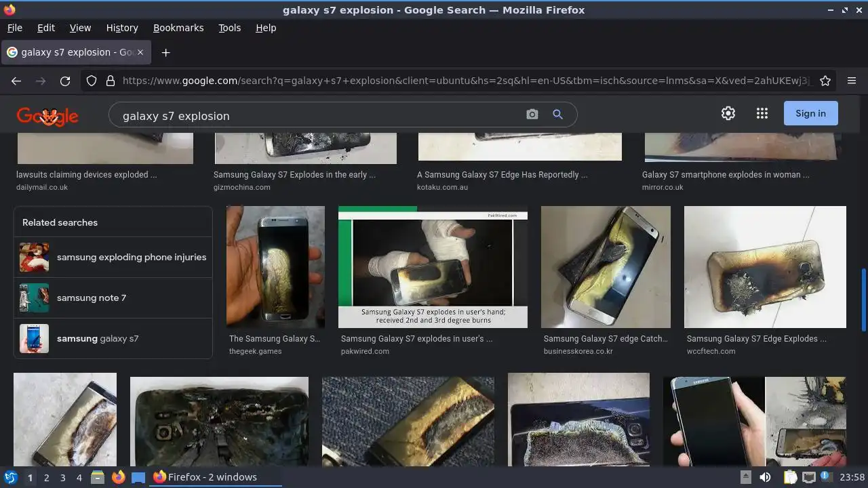Open search by image camera icon

pos(532,115)
